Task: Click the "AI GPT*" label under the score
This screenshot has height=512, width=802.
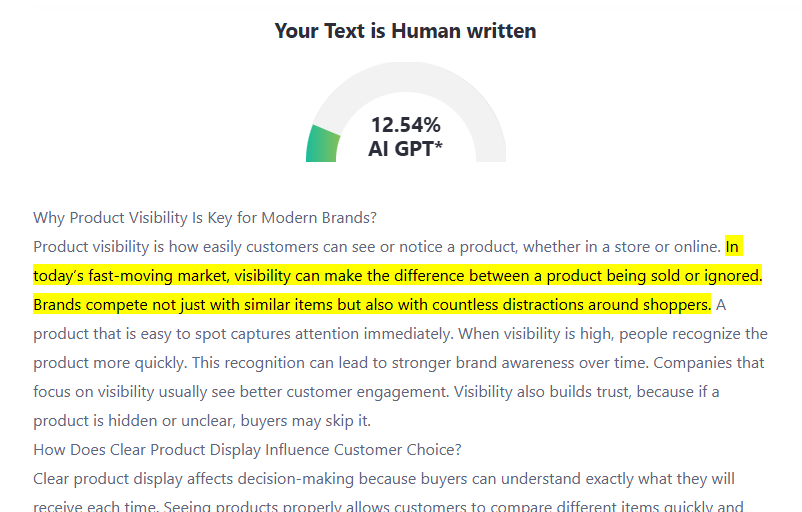Action: point(405,150)
